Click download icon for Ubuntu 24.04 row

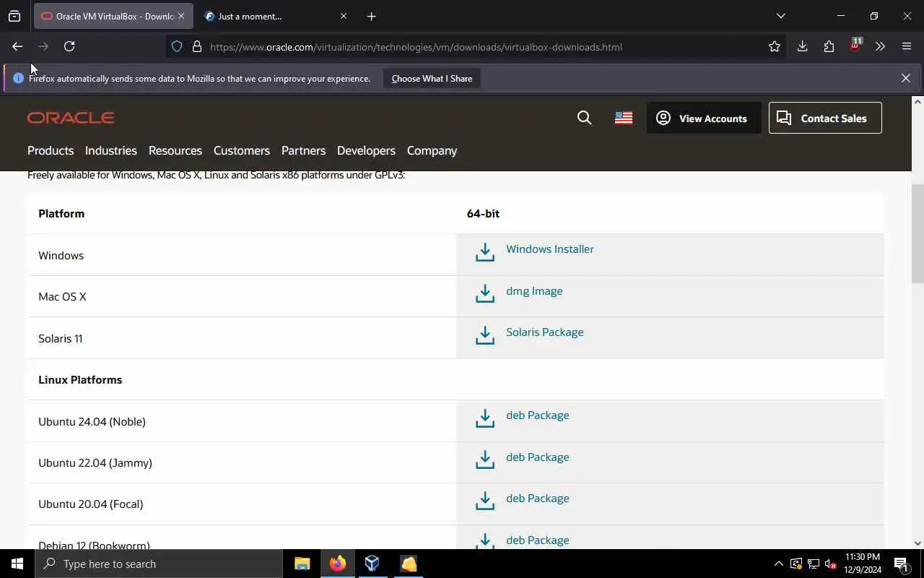[x=485, y=418]
